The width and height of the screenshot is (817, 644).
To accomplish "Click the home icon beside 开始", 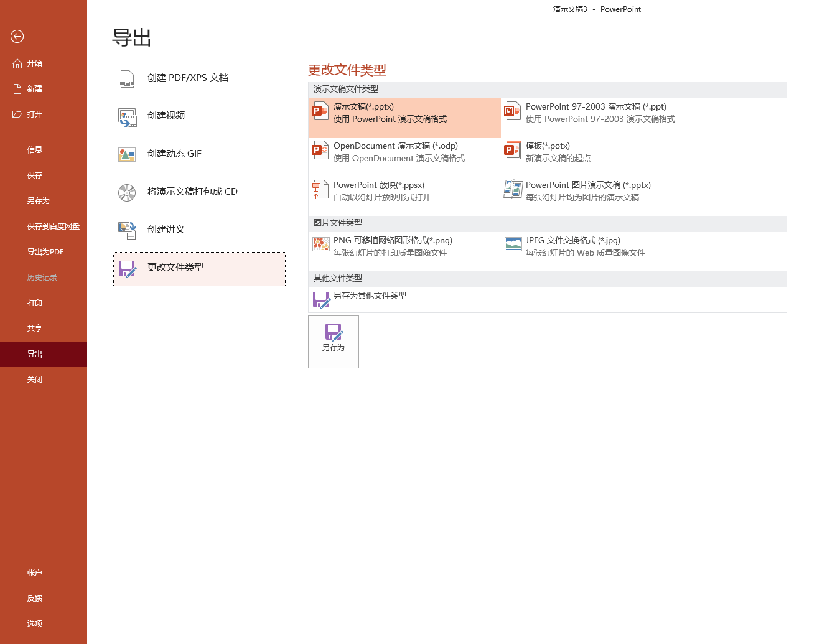I will point(17,63).
